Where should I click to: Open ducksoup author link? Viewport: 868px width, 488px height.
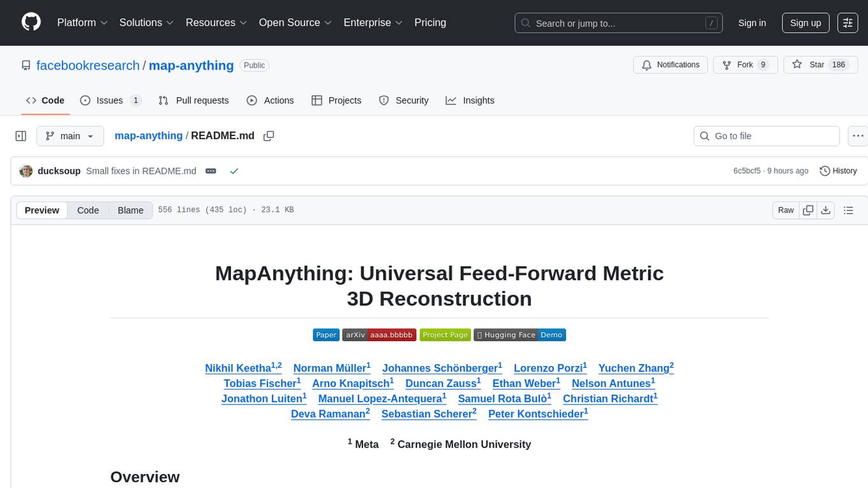coord(59,171)
